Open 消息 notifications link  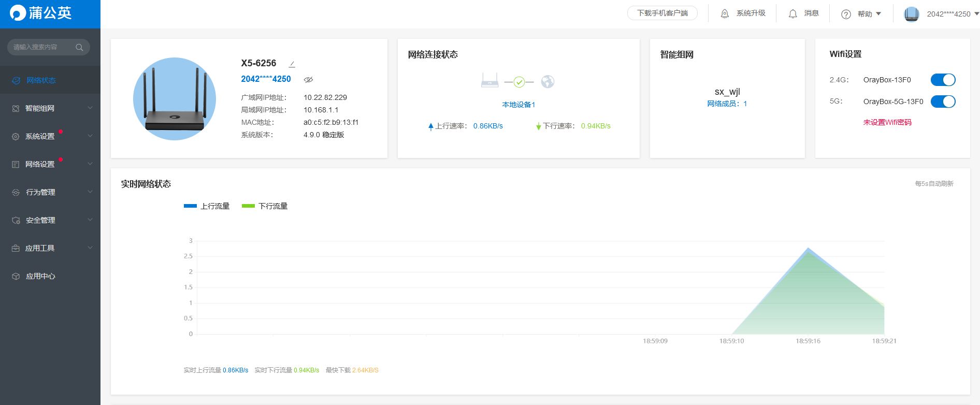pos(811,13)
